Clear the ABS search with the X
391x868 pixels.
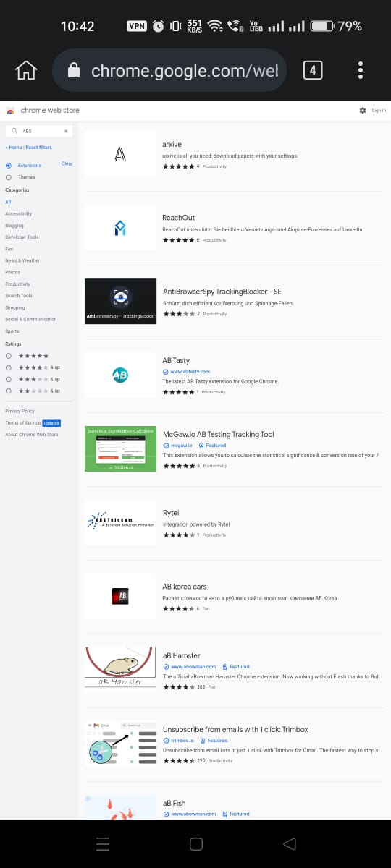tap(67, 131)
